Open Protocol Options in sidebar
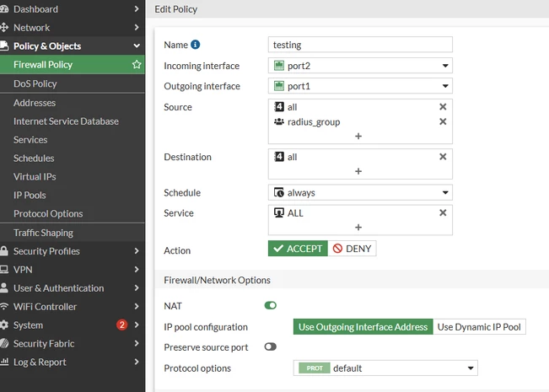Screen dimensions: 549x392 73,213
